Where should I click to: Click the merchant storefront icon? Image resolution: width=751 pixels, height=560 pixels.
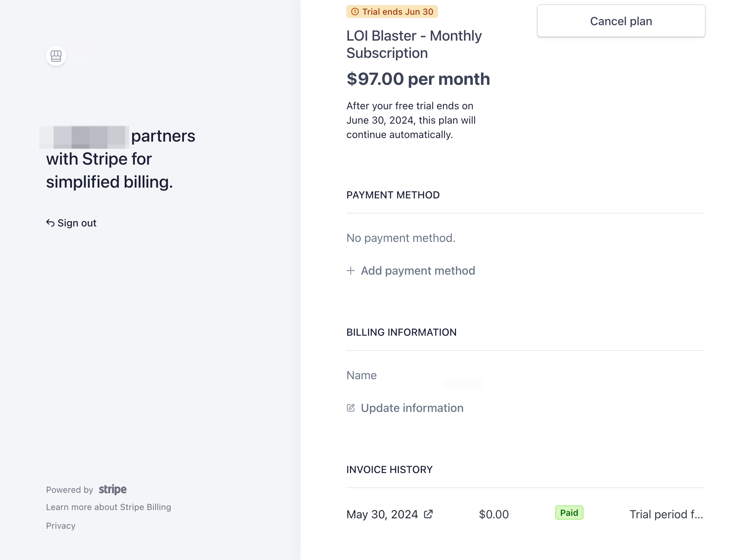(56, 56)
